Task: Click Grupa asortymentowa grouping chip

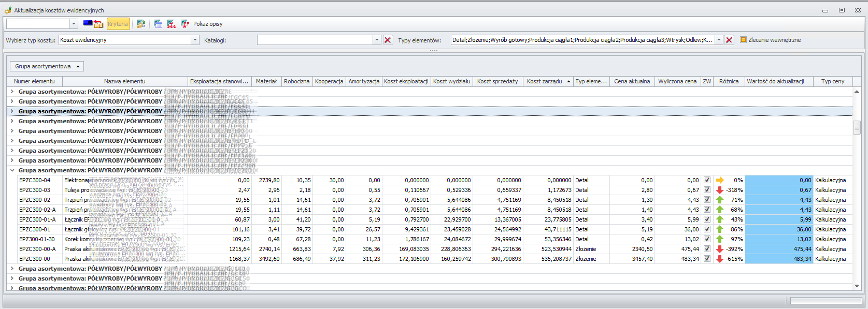Action: point(47,66)
